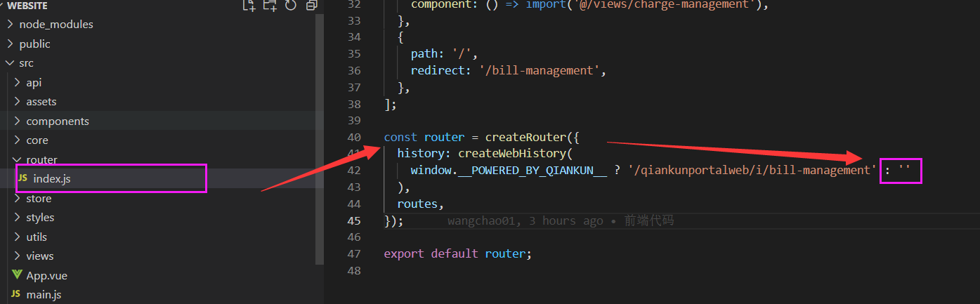Select the store folder label
This screenshot has width=980, height=304.
[39, 199]
